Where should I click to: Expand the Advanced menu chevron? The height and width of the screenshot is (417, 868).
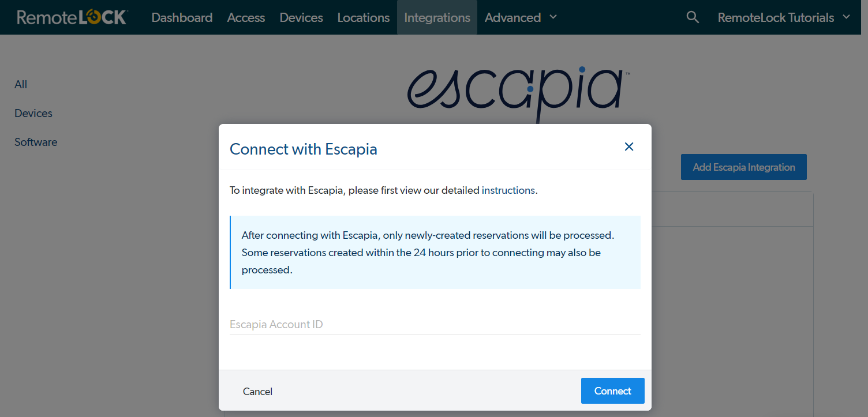click(553, 17)
